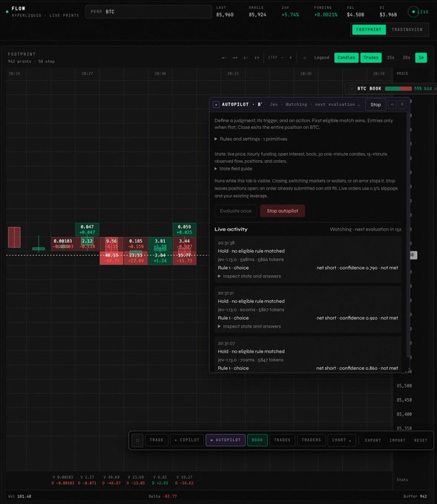Viewport: 437px width, 504px height.
Task: Click the recenter icon left of Legend
Action: pyautogui.click(x=304, y=58)
